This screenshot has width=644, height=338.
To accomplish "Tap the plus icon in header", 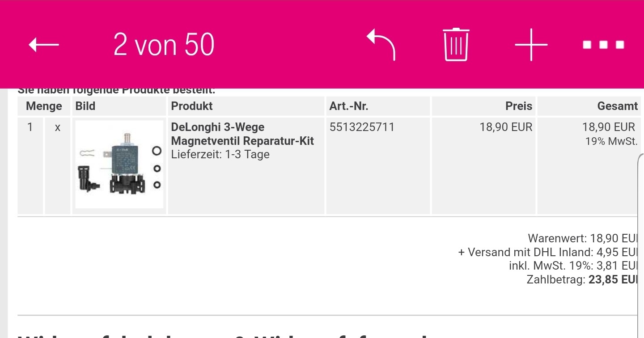I will (x=531, y=45).
